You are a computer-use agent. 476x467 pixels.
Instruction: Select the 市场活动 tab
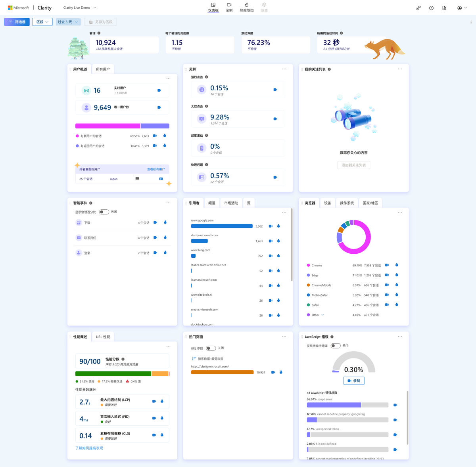231,203
